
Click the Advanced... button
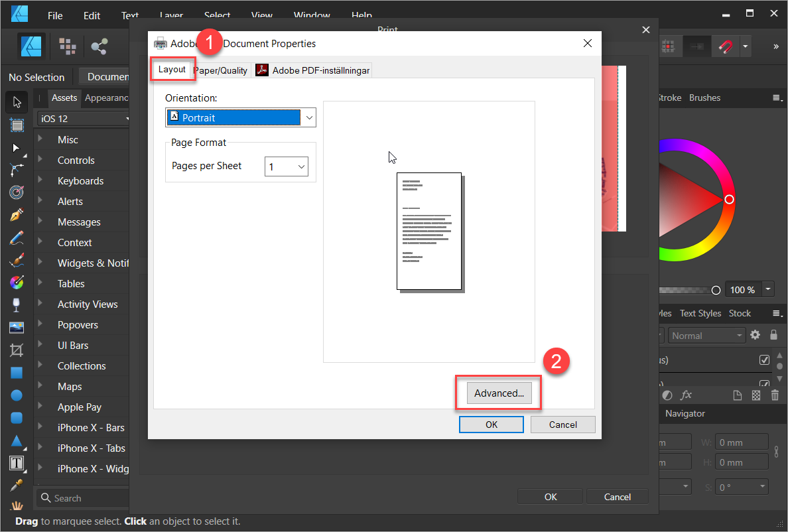click(499, 393)
